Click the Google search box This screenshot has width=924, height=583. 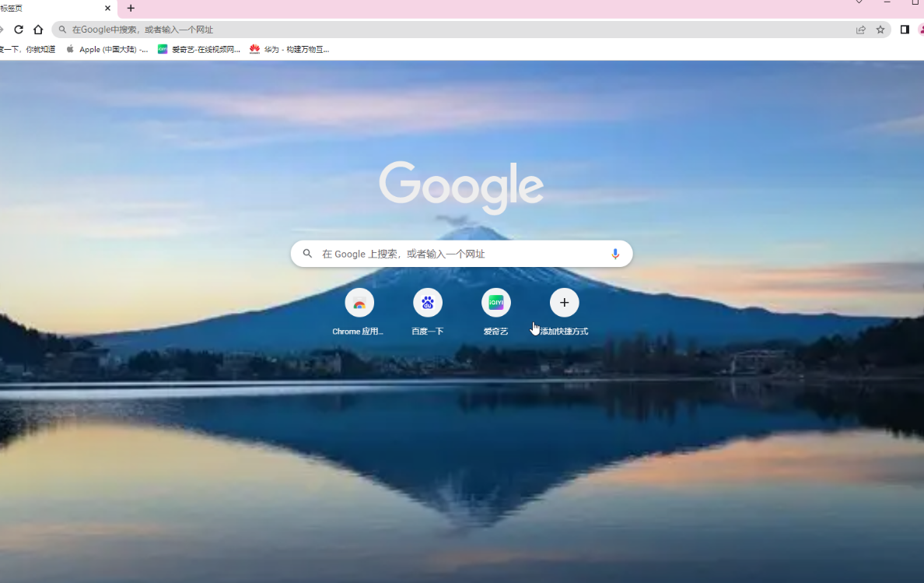[461, 254]
